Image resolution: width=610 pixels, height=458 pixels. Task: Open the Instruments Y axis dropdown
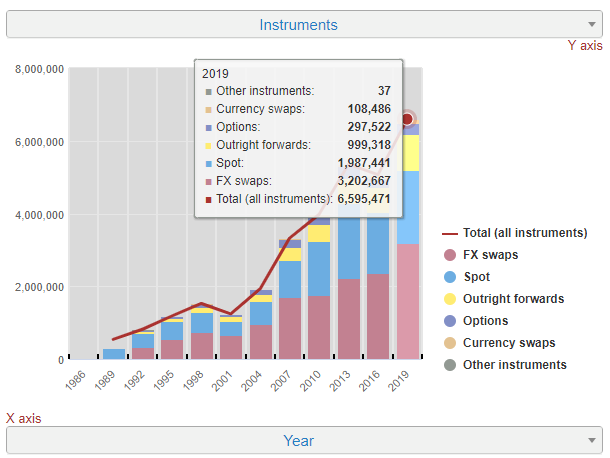[x=304, y=25]
